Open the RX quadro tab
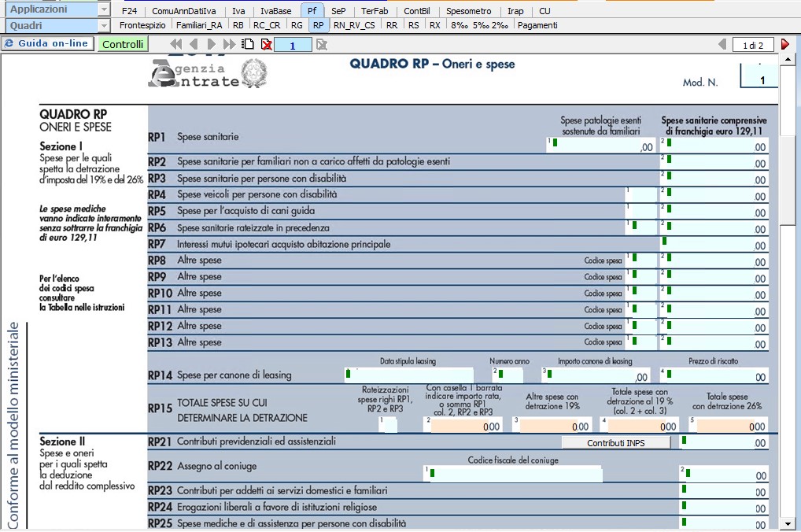 [434, 25]
